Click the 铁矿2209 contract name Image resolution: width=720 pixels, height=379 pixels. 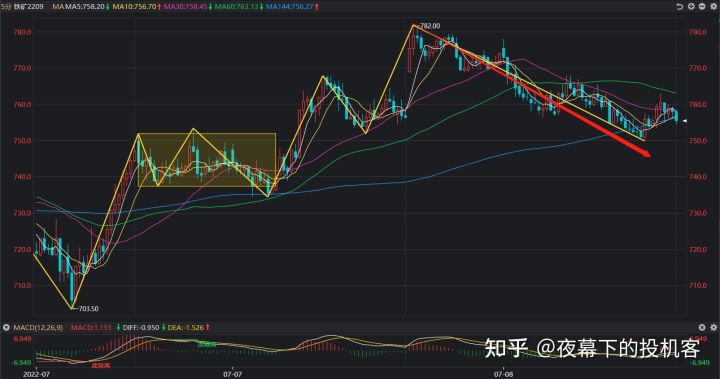click(28, 7)
